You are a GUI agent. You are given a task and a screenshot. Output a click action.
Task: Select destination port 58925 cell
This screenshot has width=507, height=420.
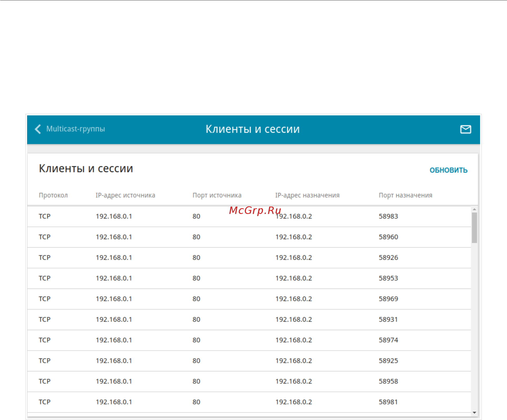pyautogui.click(x=388, y=361)
